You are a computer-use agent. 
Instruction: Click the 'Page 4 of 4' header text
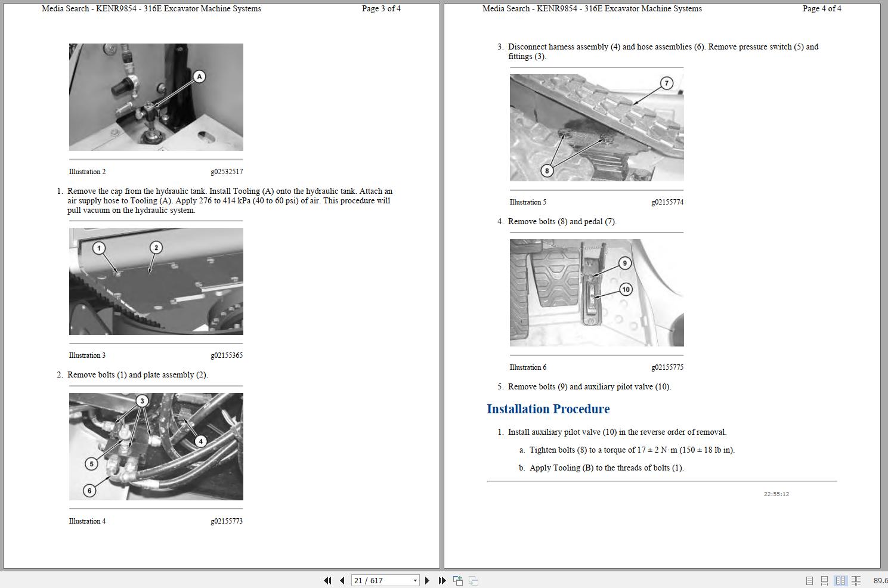(822, 9)
